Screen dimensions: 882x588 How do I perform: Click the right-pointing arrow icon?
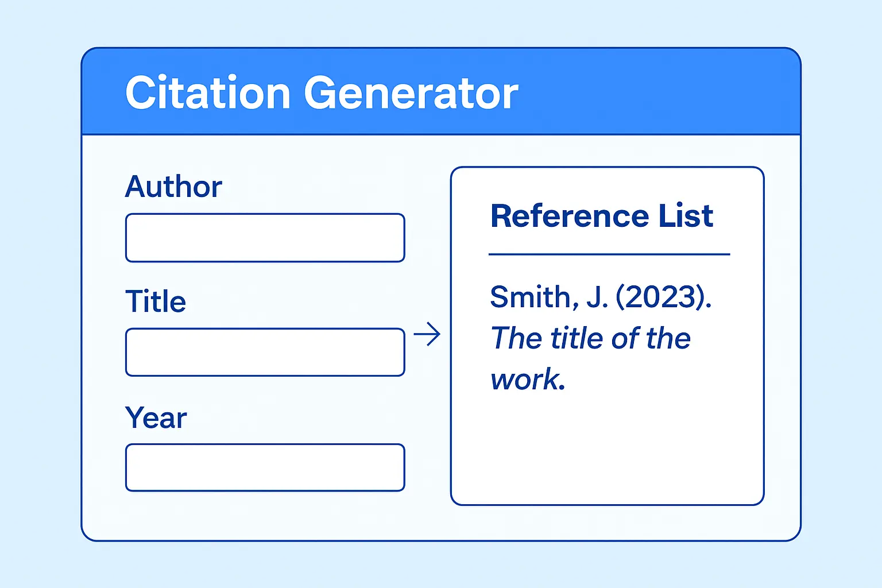pos(427,334)
